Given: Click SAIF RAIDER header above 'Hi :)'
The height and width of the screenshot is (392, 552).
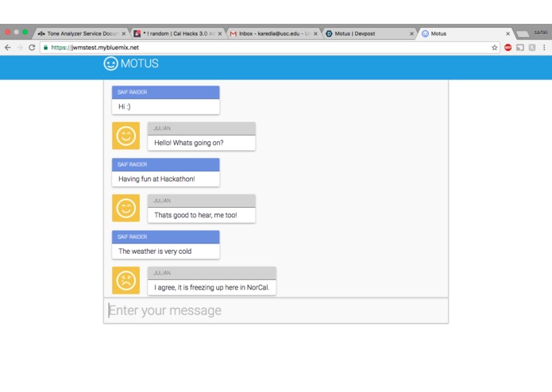Looking at the screenshot, I should 166,92.
